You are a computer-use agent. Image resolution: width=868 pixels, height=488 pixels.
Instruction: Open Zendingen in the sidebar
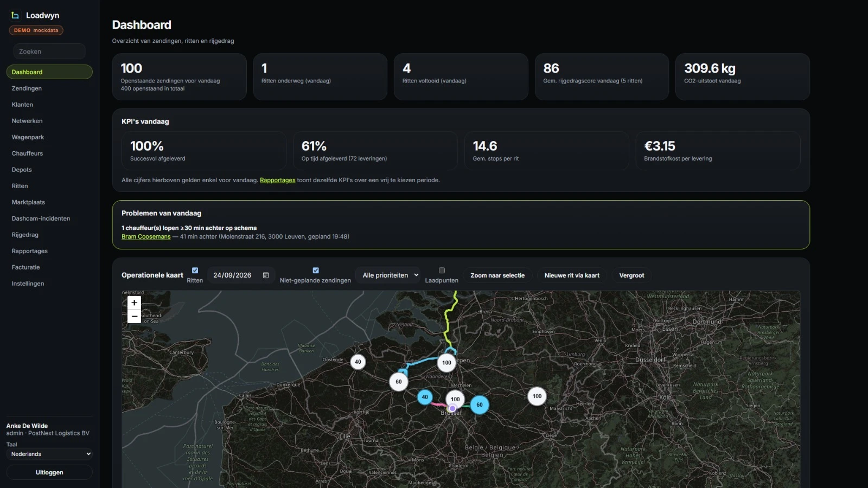tap(49, 88)
